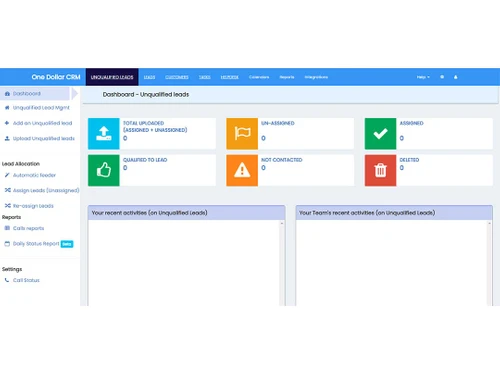Screen dimensions: 500x375
Task: Open Unqualified Lead Mgmt link
Action: (41, 108)
